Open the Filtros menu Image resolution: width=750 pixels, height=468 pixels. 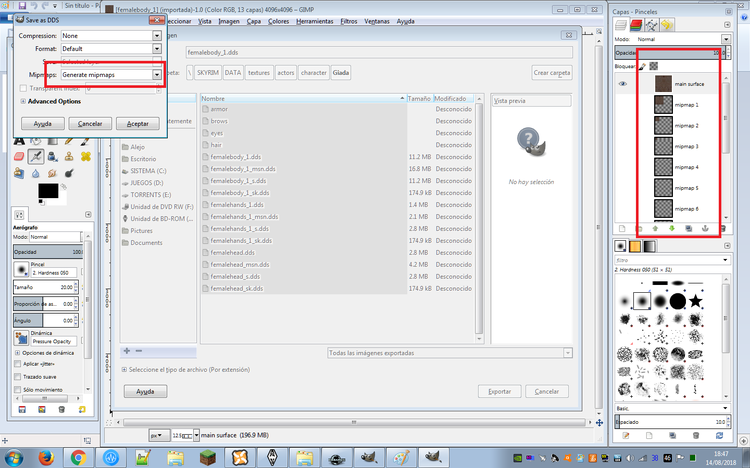tap(349, 22)
